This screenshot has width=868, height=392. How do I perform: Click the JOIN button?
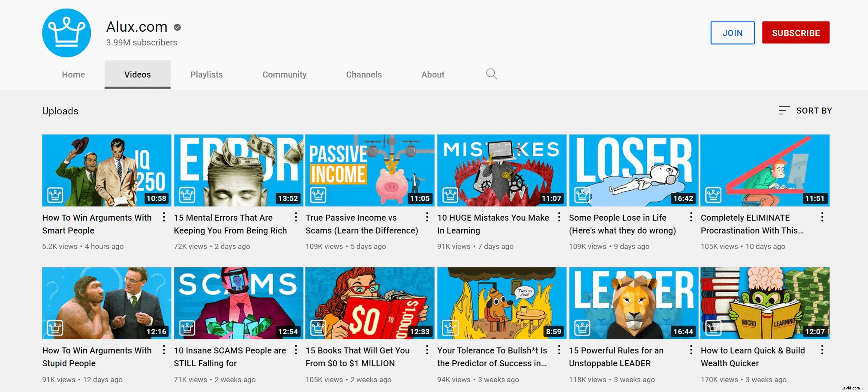pos(732,33)
